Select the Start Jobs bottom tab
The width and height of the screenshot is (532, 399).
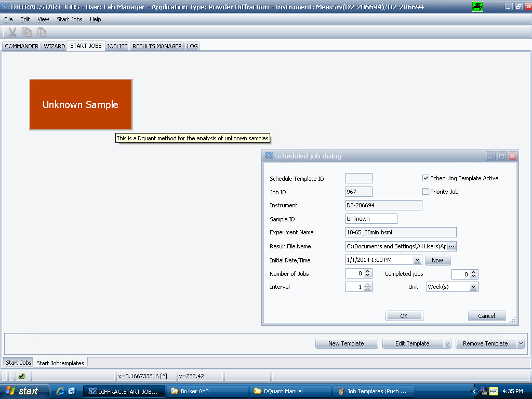point(19,363)
